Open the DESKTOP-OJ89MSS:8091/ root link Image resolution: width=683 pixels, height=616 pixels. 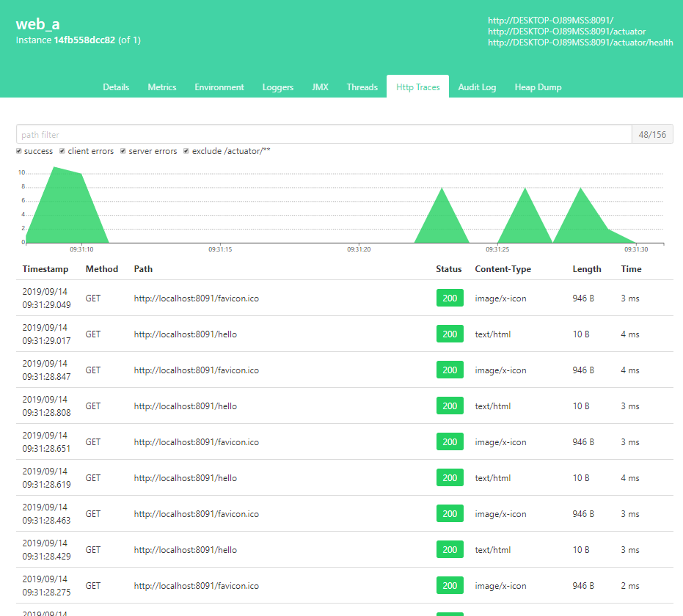pos(550,20)
